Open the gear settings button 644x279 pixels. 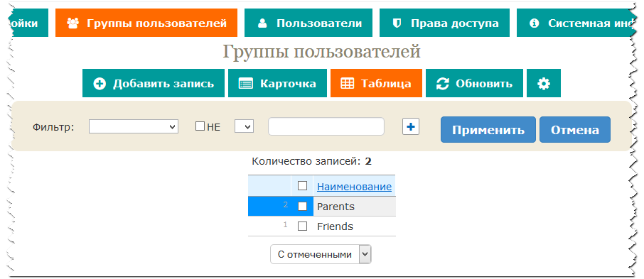pos(543,83)
